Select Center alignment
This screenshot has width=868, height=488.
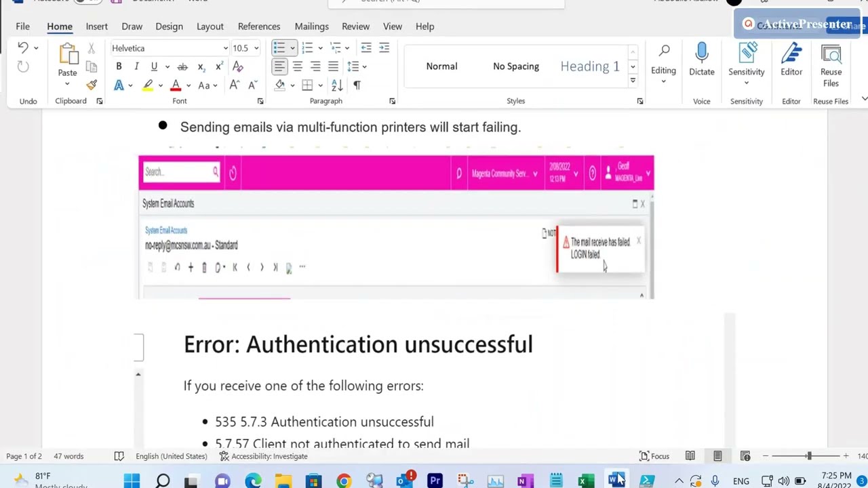pyautogui.click(x=298, y=66)
